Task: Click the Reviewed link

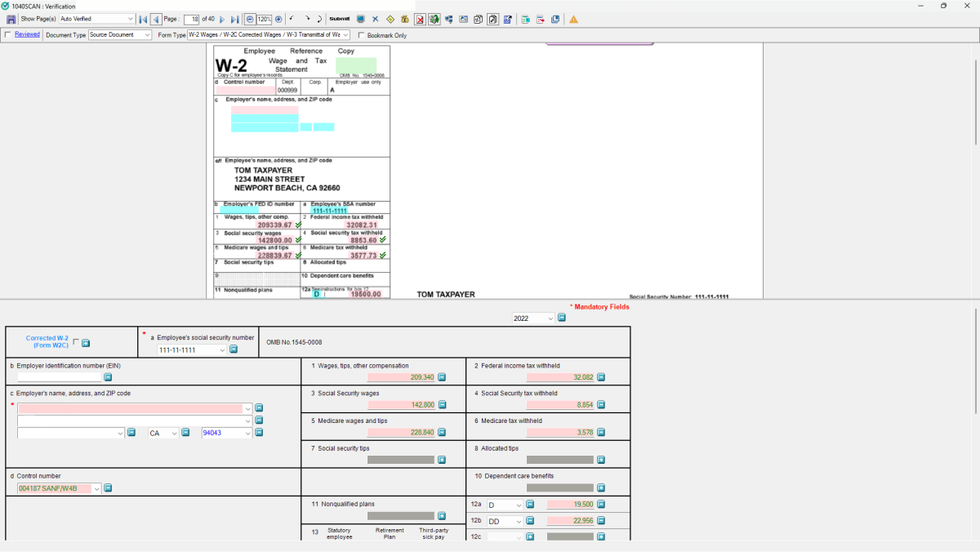Action: 27,34
